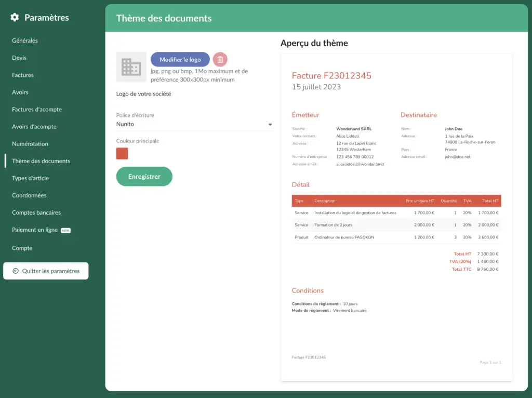Select Compte in the sidebar
The image size is (532, 398).
point(22,248)
